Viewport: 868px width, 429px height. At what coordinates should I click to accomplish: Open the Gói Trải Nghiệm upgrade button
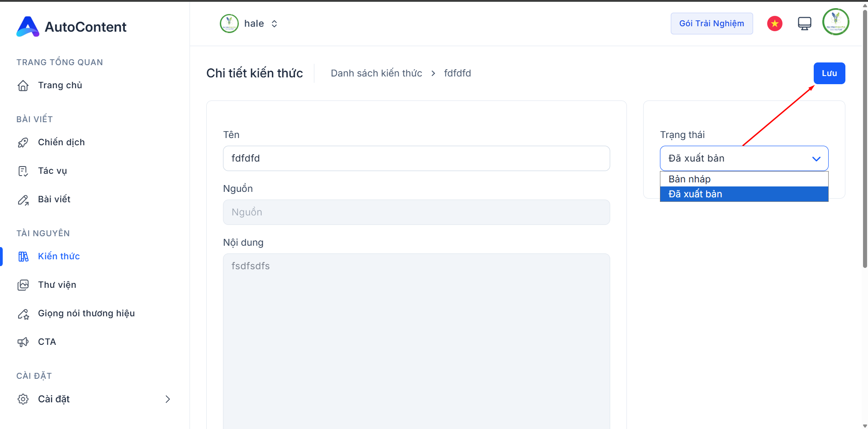[711, 23]
